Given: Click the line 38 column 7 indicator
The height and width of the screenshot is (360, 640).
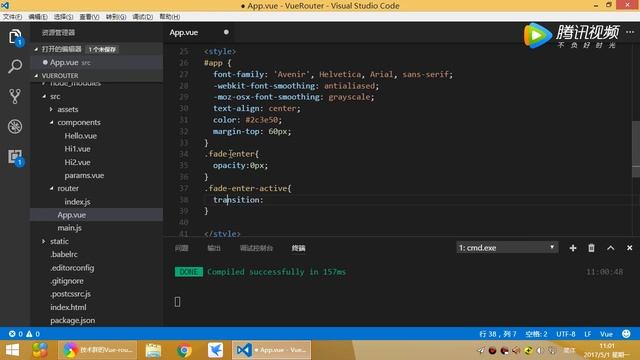Looking at the screenshot, I should pyautogui.click(x=498, y=334).
